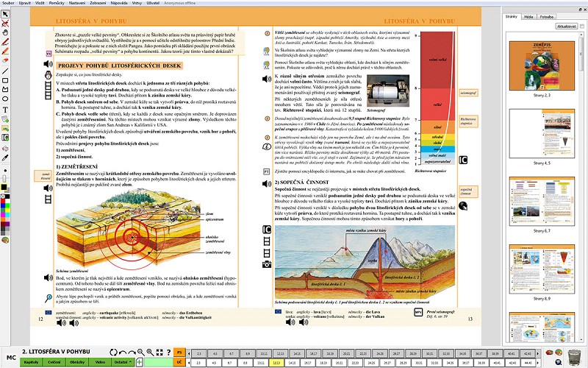Select the eraser tool
This screenshot has height=368, width=588.
(5, 60)
